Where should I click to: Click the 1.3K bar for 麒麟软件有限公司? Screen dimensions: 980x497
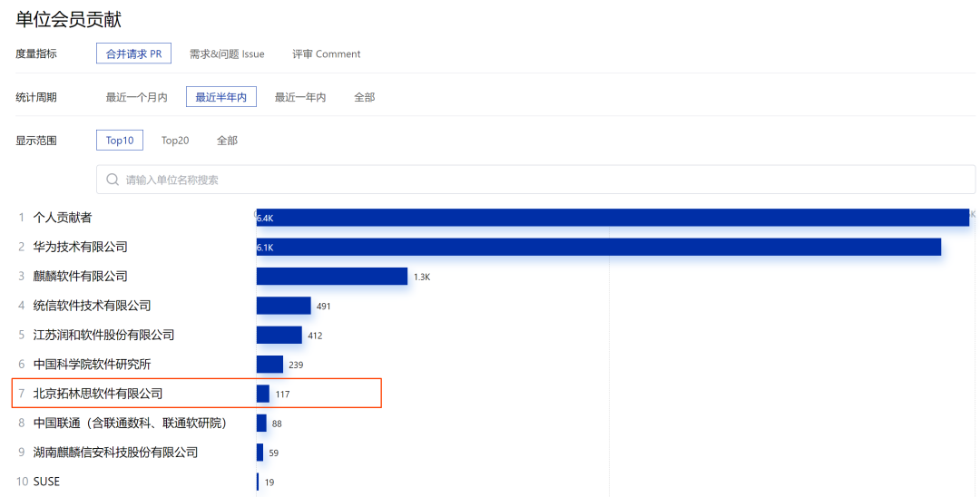pyautogui.click(x=332, y=276)
